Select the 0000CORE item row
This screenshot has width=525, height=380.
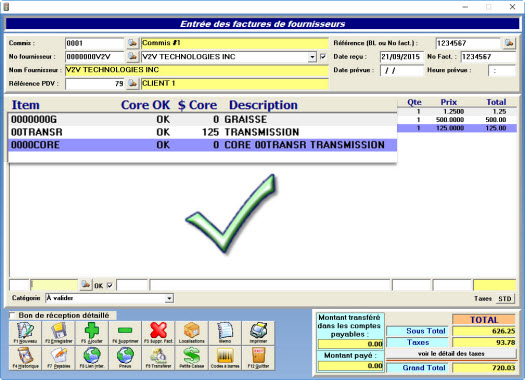click(x=202, y=145)
